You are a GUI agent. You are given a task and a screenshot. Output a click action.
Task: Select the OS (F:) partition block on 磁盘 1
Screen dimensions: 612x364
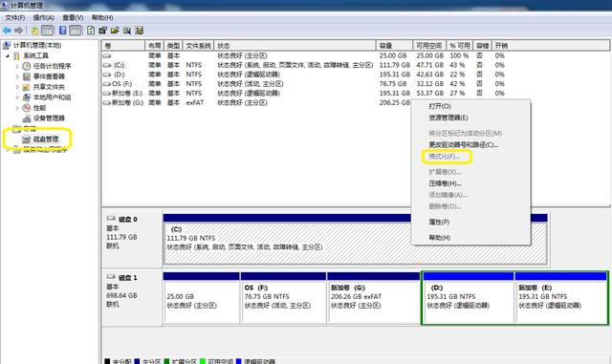(x=283, y=298)
